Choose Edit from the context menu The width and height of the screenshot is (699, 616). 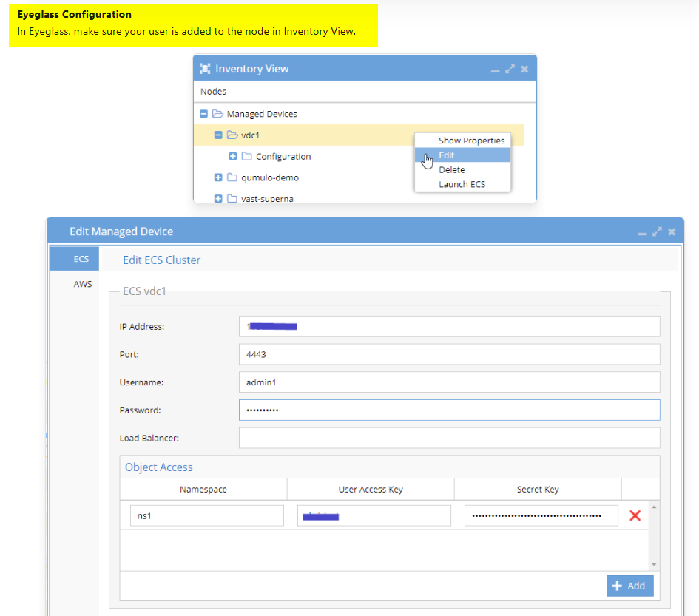coord(447,155)
